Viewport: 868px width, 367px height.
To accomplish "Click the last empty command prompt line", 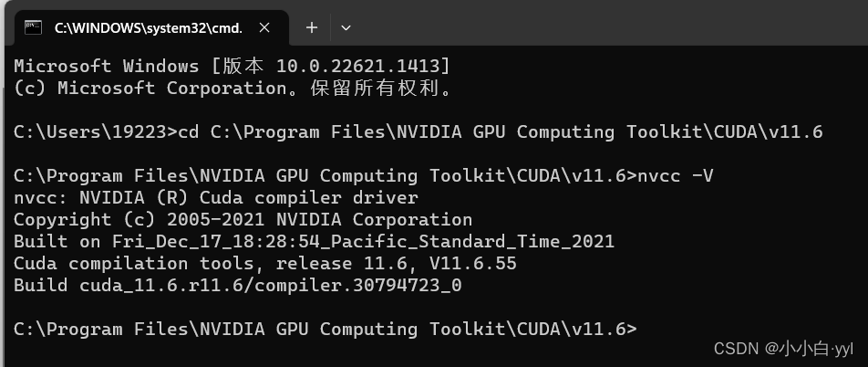I will click(x=325, y=330).
